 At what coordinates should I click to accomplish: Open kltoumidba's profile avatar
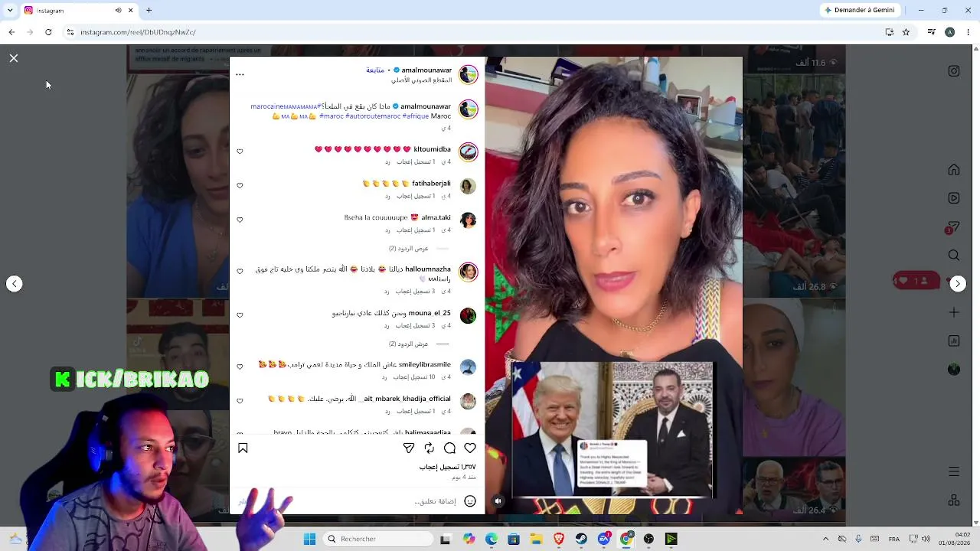468,152
